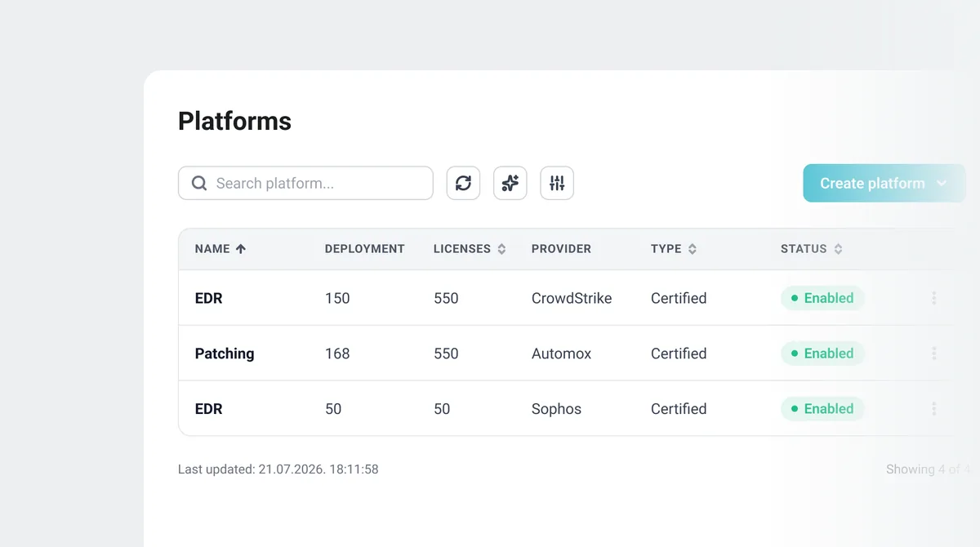The image size is (980, 547).
Task: Click the Enabled badge in the Sophos row
Action: 822,409
